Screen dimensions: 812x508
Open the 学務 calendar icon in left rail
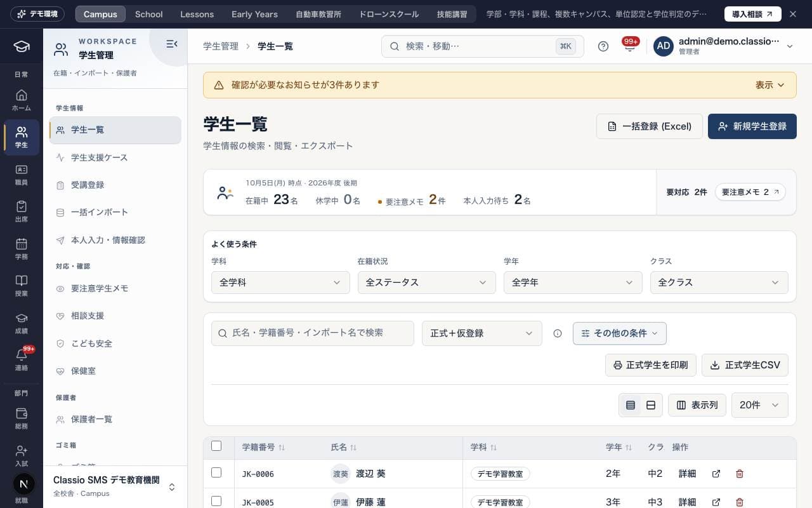[x=21, y=248]
